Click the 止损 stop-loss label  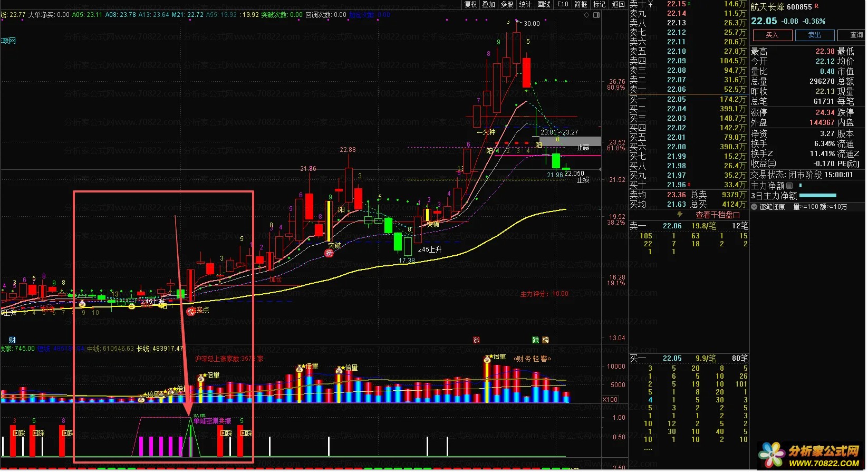(x=583, y=180)
